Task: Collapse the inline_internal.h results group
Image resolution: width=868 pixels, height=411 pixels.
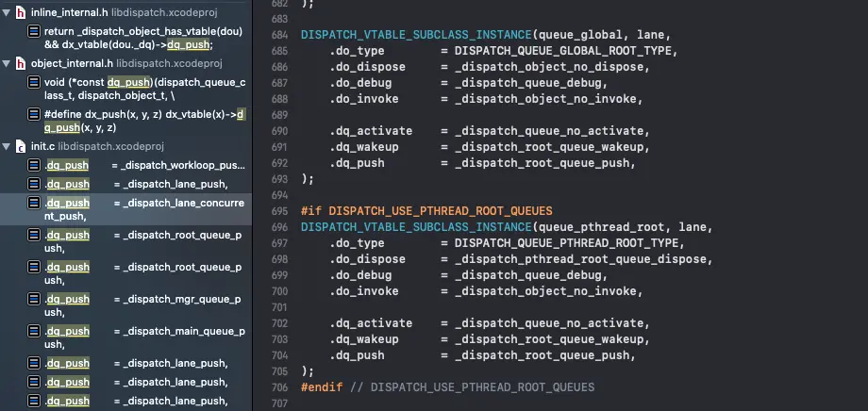Action: pyautogui.click(x=6, y=12)
